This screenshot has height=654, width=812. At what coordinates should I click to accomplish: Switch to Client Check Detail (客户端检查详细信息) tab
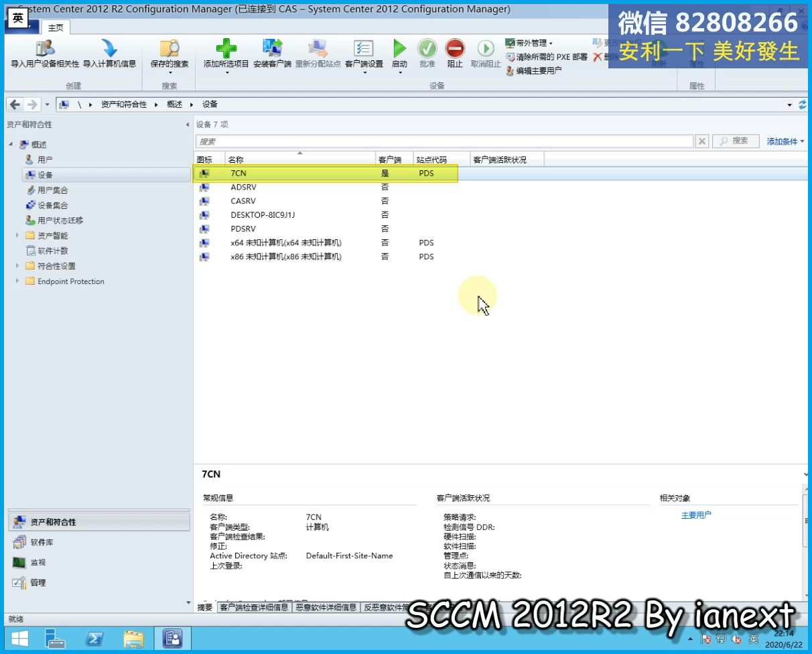tap(254, 607)
